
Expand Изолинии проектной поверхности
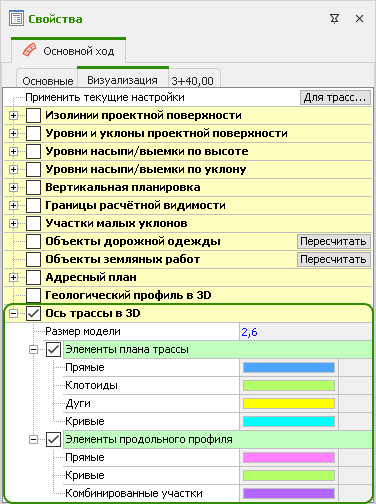13,116
